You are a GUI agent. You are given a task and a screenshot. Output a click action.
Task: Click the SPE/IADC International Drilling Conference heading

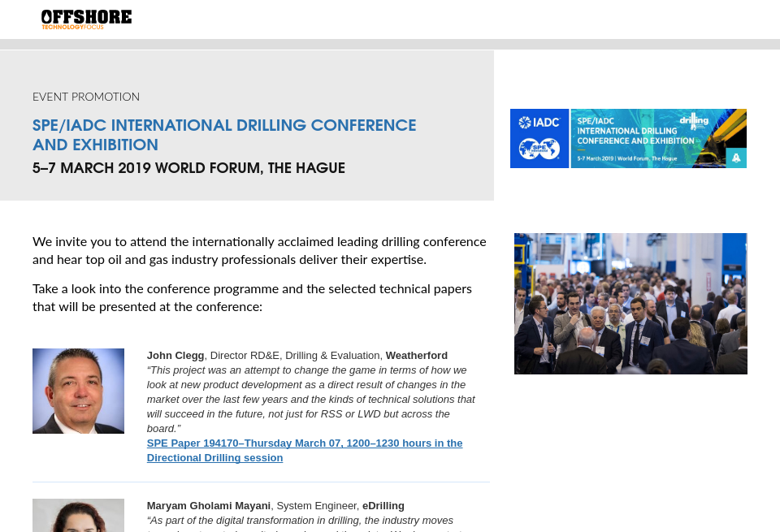224,125
